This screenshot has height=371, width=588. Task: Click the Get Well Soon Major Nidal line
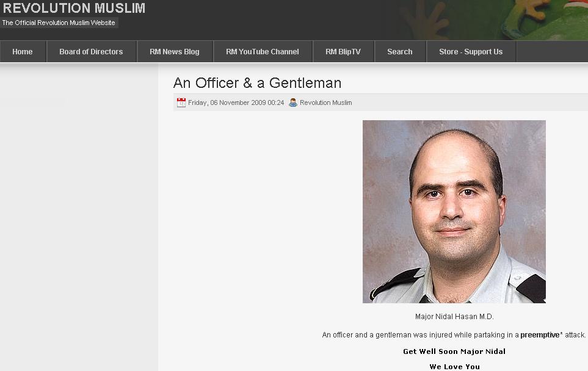454,351
